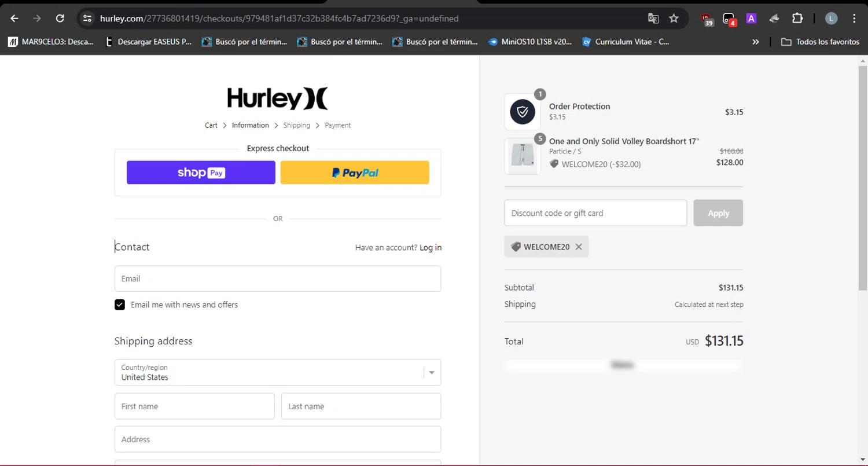
Task: Open the first Buscó por el término bookmark
Action: (244, 42)
